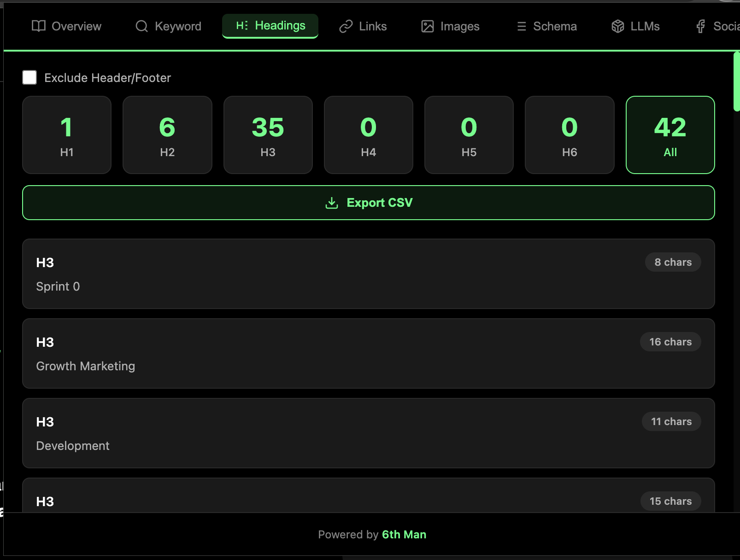Open Overview using the book icon
The height and width of the screenshot is (560, 740).
(x=39, y=26)
